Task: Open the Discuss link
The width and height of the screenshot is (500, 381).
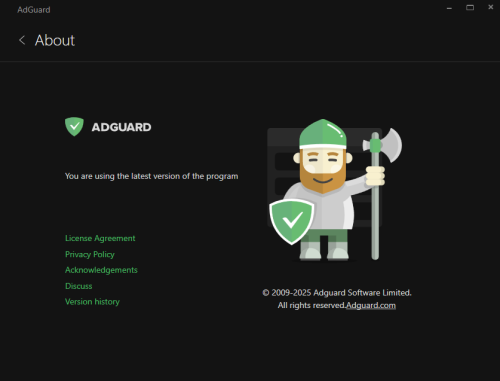Action: (x=78, y=286)
